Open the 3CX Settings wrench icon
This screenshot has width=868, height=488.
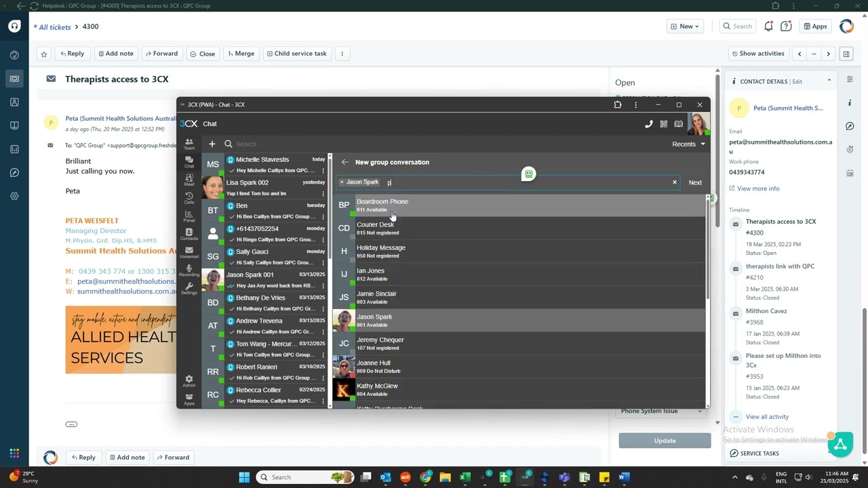189,288
